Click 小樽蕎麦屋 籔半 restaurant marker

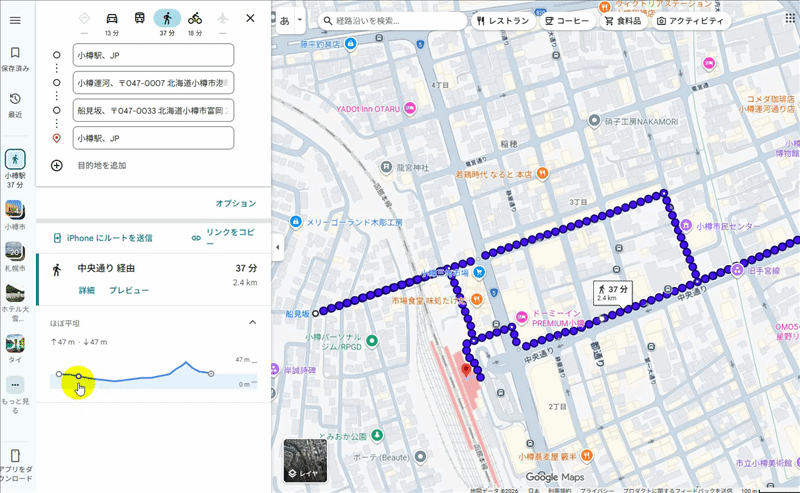587,456
